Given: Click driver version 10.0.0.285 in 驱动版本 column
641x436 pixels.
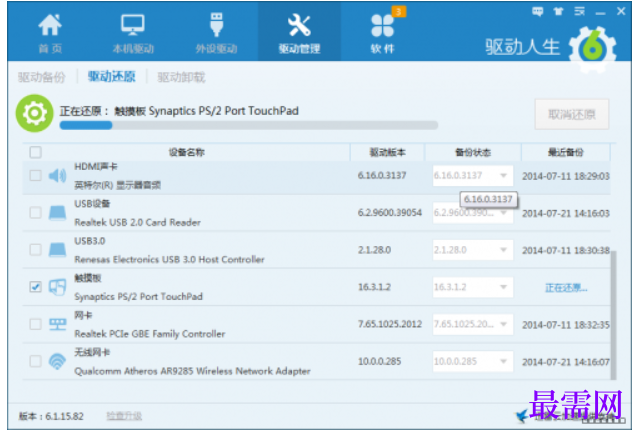Looking at the screenshot, I should (379, 361).
